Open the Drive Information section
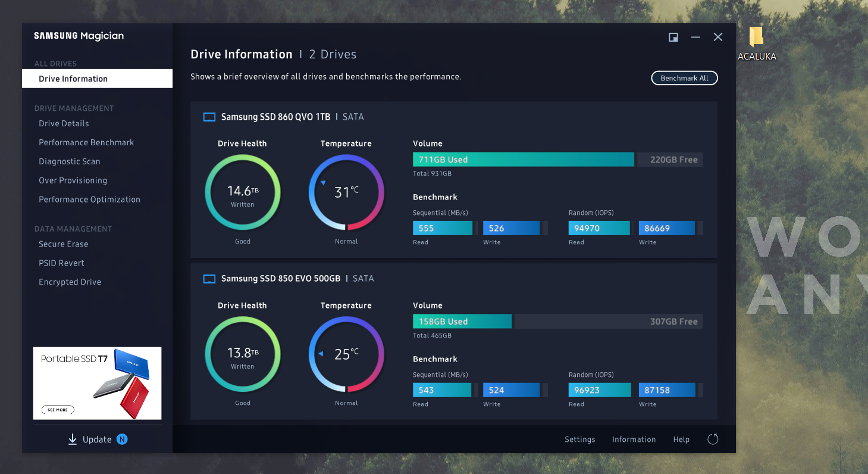The image size is (868, 474). pos(97,79)
